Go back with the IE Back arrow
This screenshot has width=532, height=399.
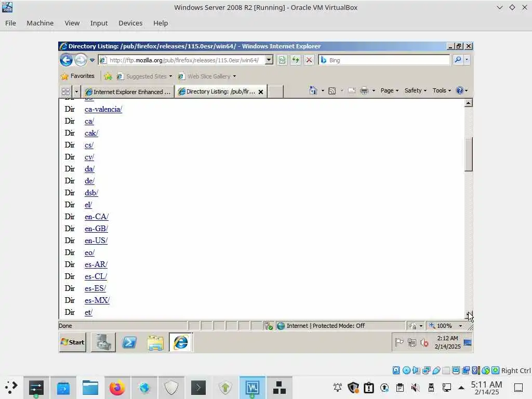pyautogui.click(x=66, y=60)
